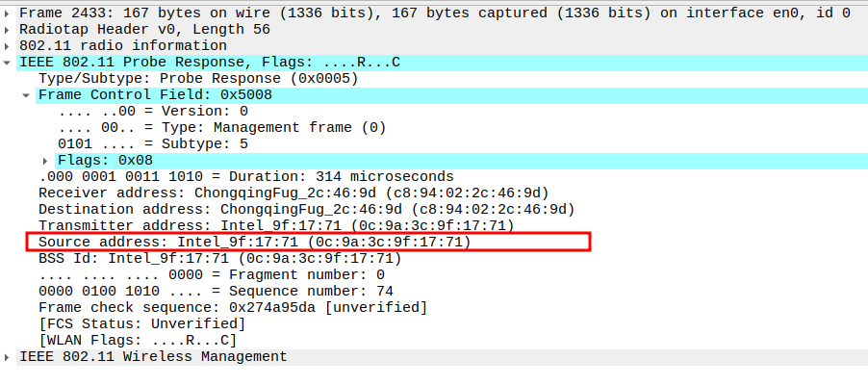Select the Subtype: 5 field

153,143
